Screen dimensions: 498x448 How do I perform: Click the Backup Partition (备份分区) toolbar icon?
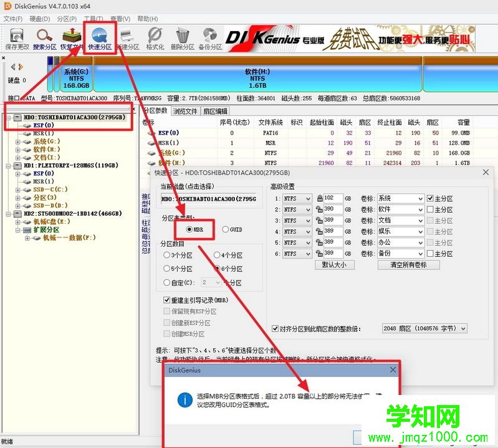(x=210, y=39)
